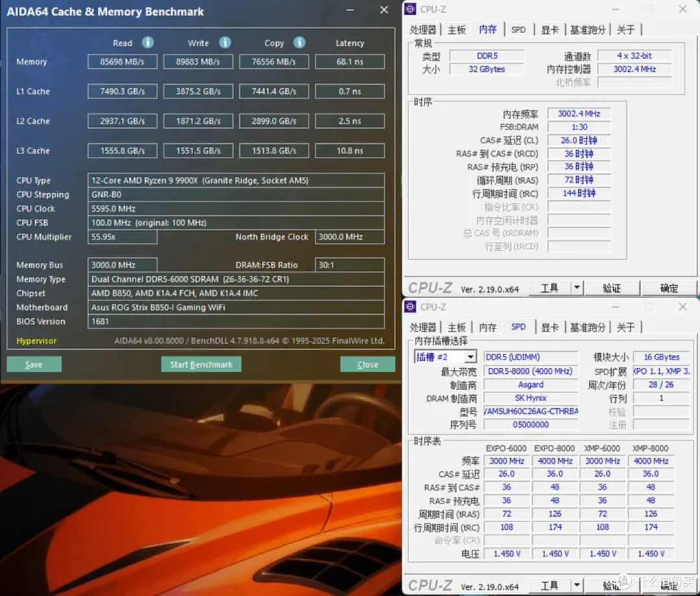Click serial number 05000000
The width and height of the screenshot is (700, 596).
530,425
